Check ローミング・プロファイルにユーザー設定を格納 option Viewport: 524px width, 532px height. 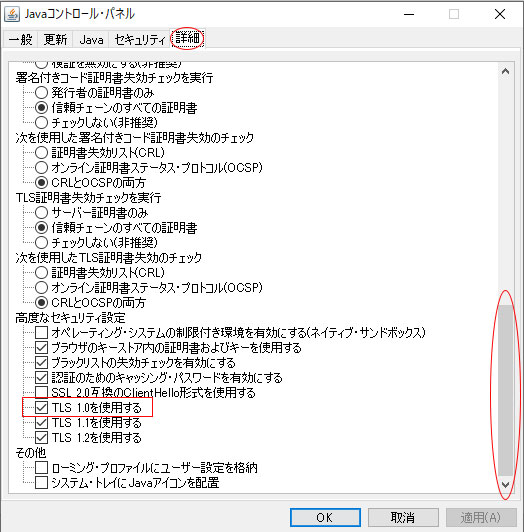coord(41,468)
